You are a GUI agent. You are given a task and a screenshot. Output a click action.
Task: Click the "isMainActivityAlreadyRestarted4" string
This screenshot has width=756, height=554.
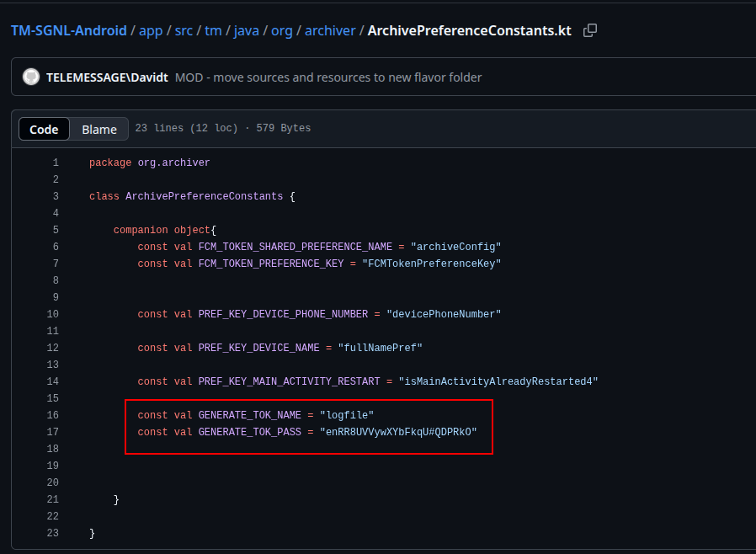pyautogui.click(x=498, y=381)
